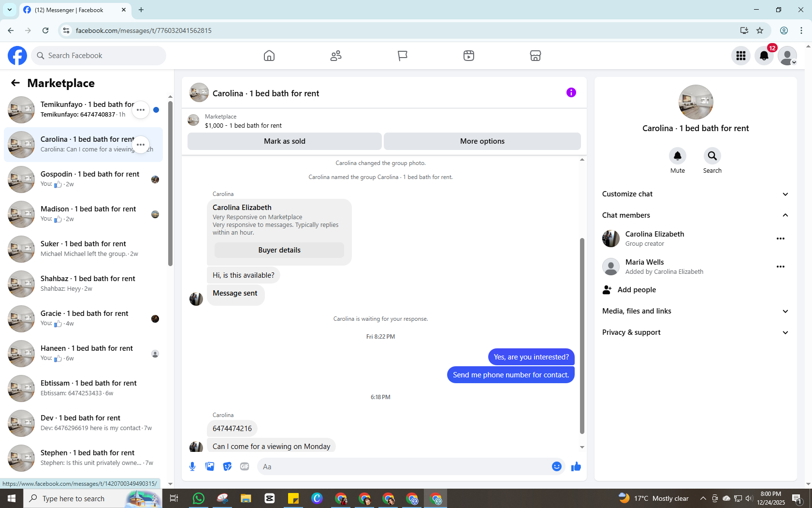Open Gracie 1 bed bath conversation
812x508 pixels.
[84, 319]
